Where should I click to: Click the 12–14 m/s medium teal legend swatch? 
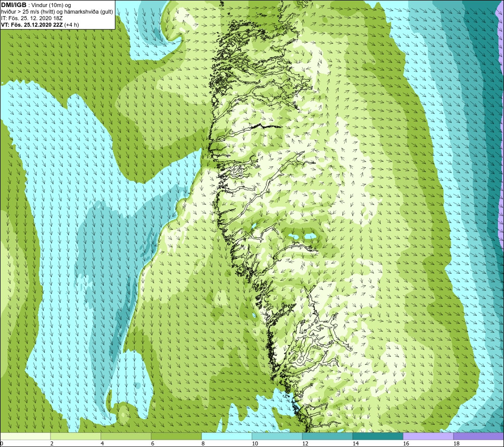click(x=327, y=436)
